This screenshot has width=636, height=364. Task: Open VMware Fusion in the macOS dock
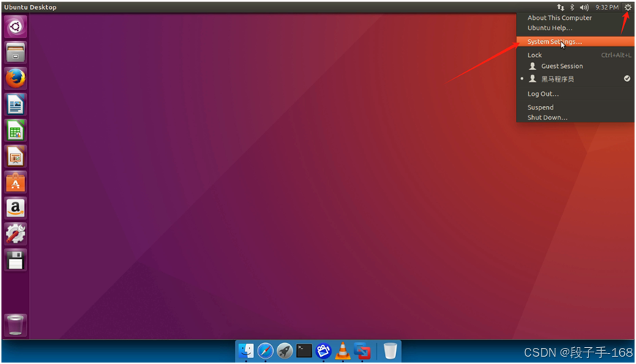coord(362,351)
